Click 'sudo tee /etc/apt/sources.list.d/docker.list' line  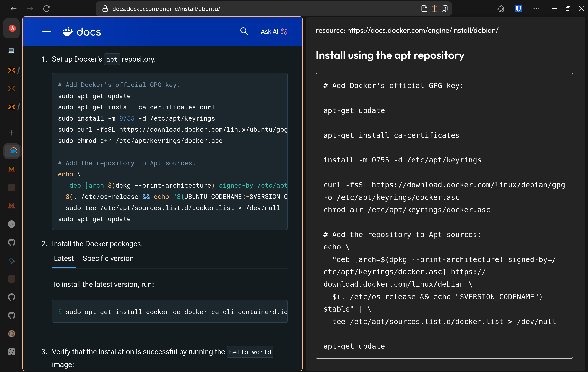click(173, 208)
